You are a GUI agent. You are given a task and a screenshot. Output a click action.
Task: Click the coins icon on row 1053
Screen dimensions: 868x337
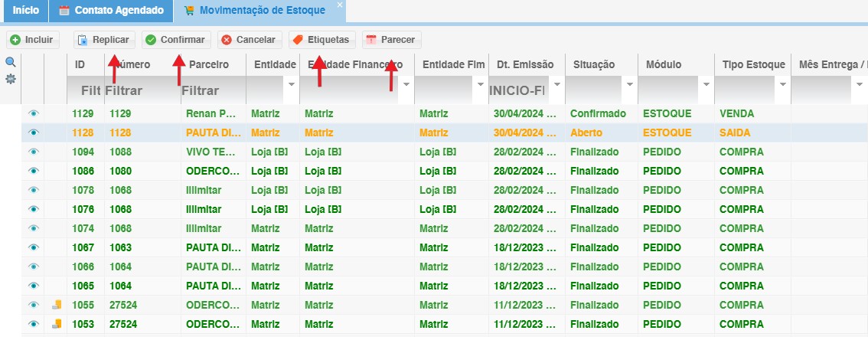pyautogui.click(x=56, y=324)
